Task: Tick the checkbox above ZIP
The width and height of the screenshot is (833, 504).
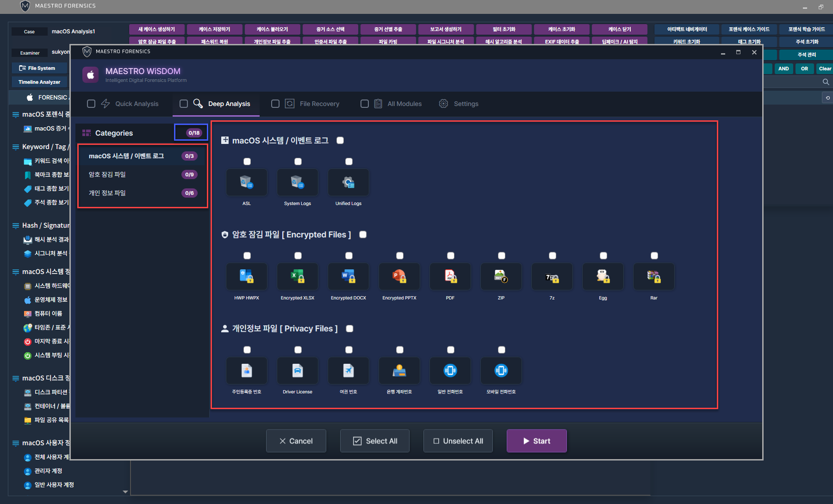Action: coord(502,256)
